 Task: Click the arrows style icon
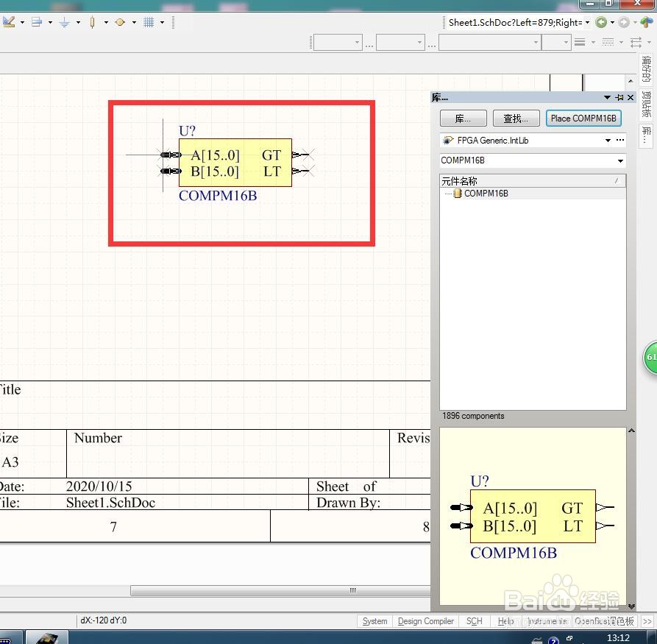click(636, 42)
